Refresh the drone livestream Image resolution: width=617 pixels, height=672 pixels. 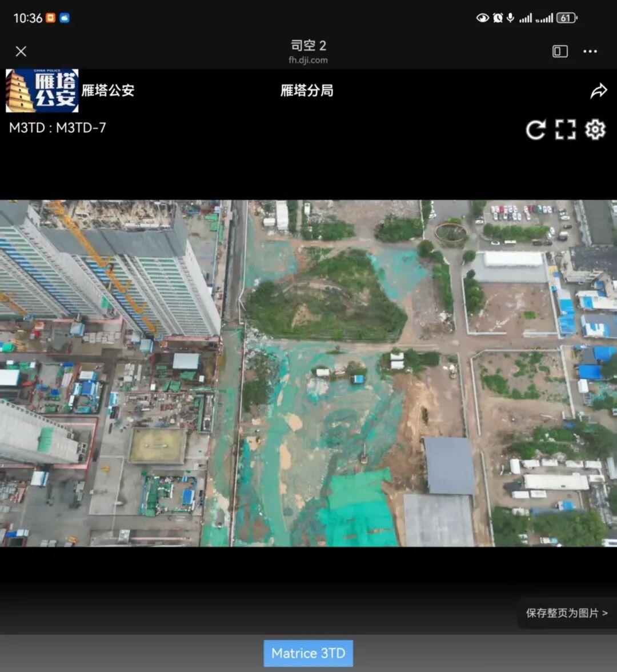535,130
